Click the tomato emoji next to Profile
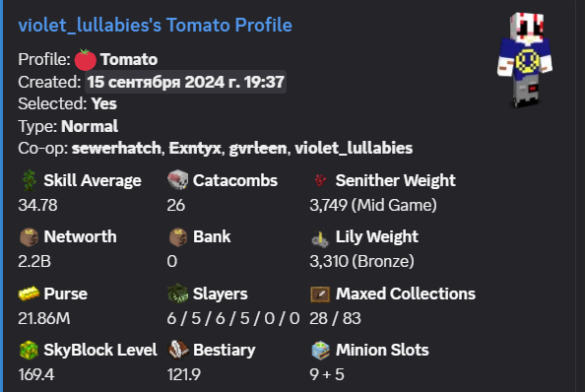Viewport: 585px width, 392px height. [x=85, y=60]
